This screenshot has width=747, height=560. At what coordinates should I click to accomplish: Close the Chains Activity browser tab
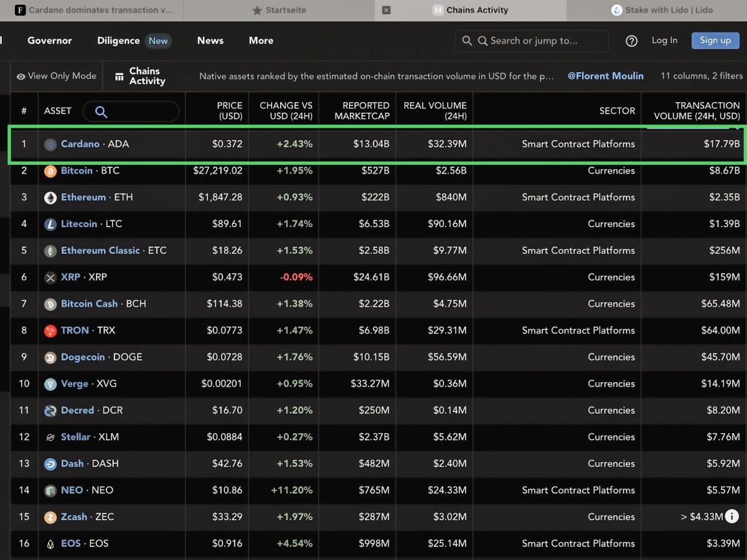pyautogui.click(x=386, y=11)
